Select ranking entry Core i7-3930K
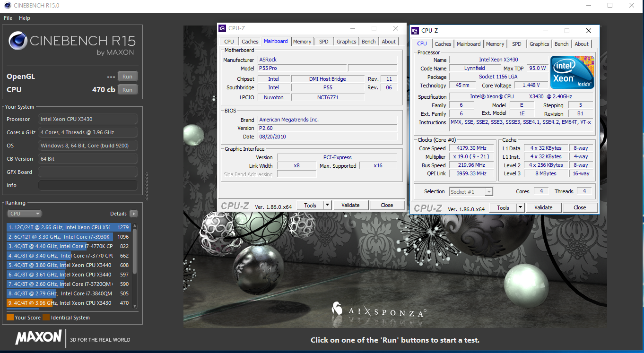The height and width of the screenshot is (353, 644). 69,237
